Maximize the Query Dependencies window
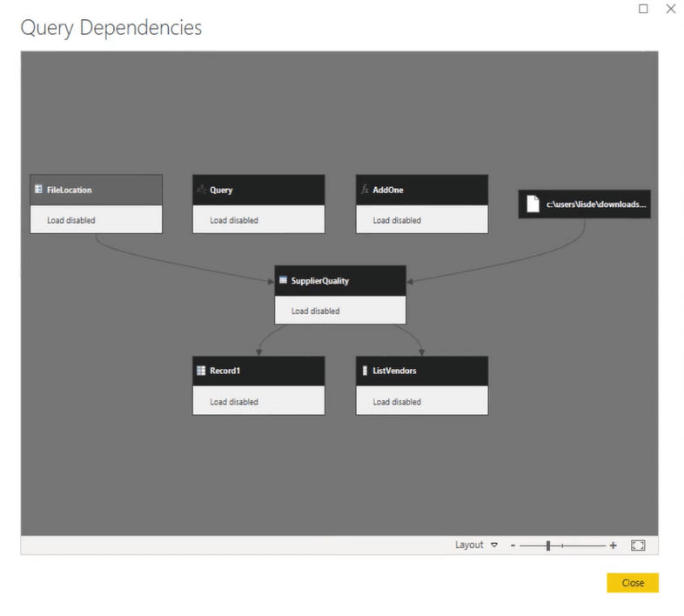The width and height of the screenshot is (684, 616). pos(643,9)
